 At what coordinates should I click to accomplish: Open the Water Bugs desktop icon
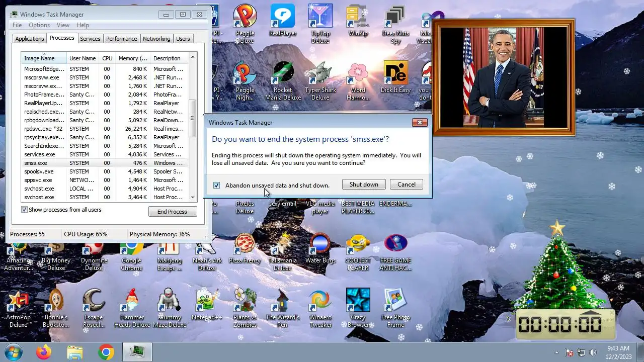coord(320,248)
